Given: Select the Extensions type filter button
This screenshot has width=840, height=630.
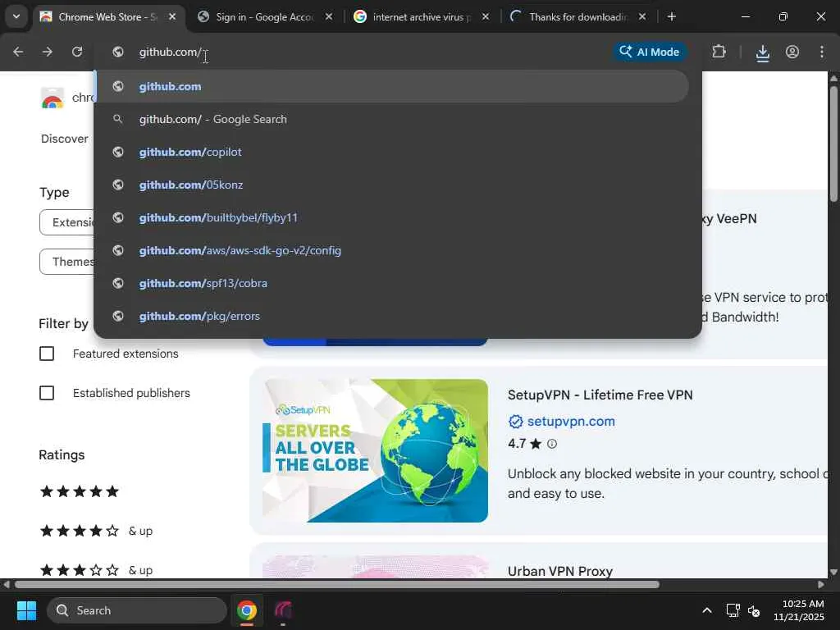Looking at the screenshot, I should click(x=67, y=222).
